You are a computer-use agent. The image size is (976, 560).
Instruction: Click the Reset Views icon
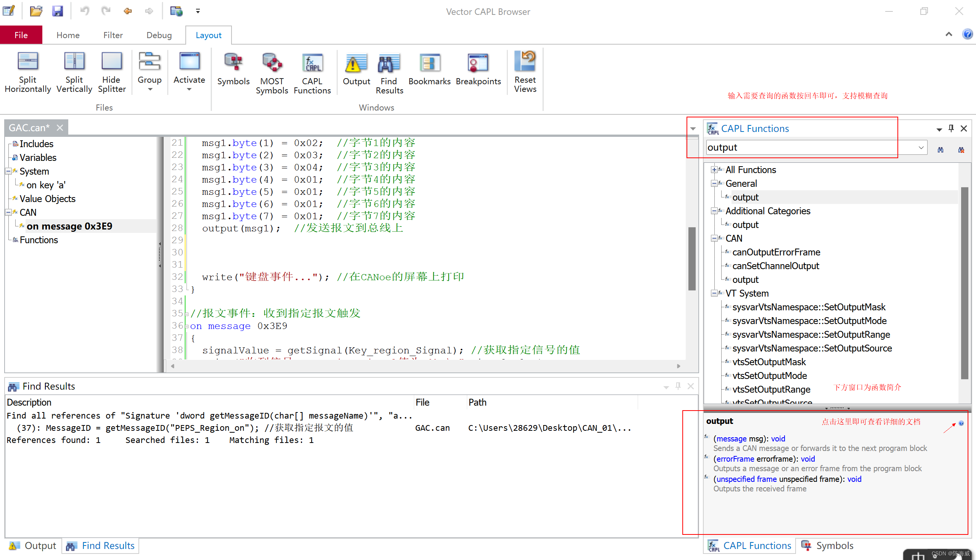525,62
